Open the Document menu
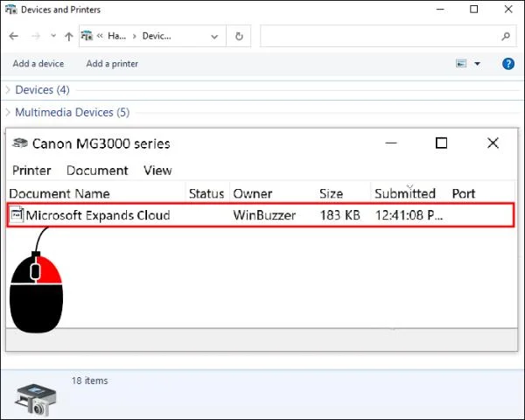Image resolution: width=525 pixels, height=420 pixels. click(x=97, y=171)
